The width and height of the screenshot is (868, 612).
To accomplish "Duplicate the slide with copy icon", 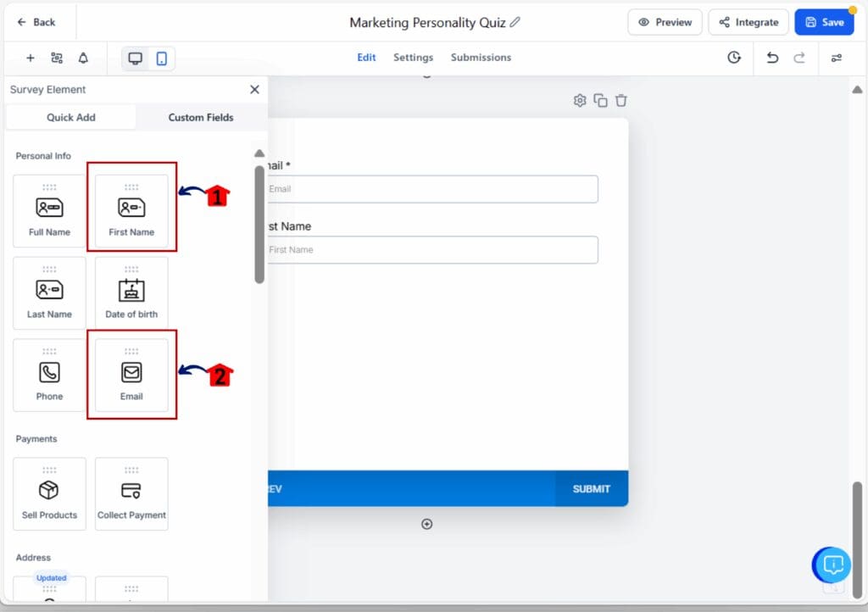I will 600,101.
